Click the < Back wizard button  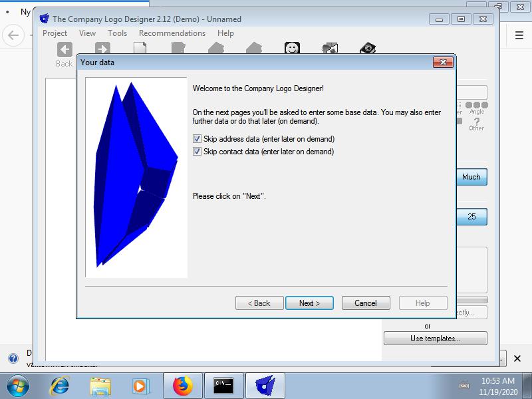259,303
